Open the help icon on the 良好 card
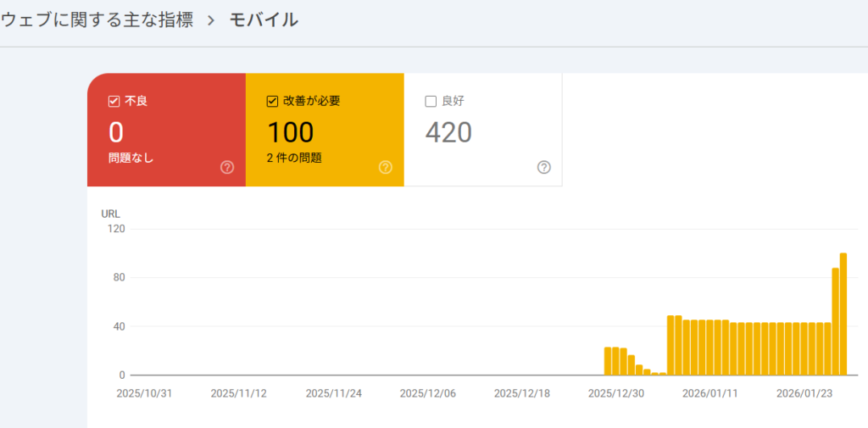The height and width of the screenshot is (428, 868). [544, 167]
